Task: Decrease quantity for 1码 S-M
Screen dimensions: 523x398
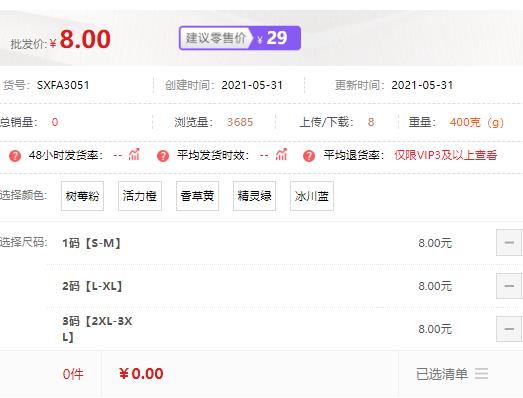Action: coord(509,243)
